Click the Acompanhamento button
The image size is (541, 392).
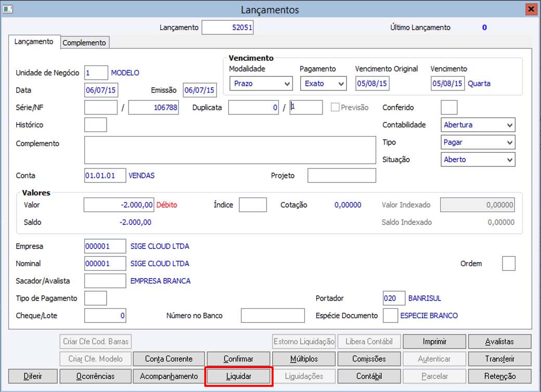(x=169, y=376)
